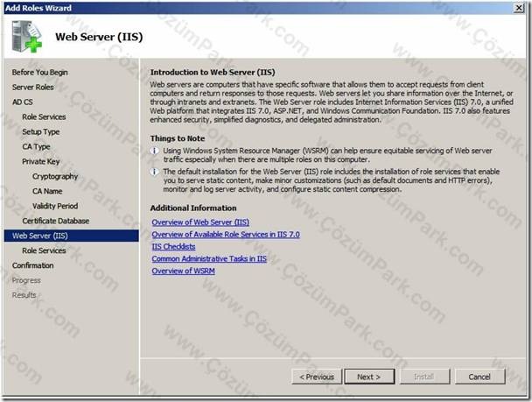Cancel the Add Roles Wizard
The width and height of the screenshot is (532, 402).
(x=479, y=377)
